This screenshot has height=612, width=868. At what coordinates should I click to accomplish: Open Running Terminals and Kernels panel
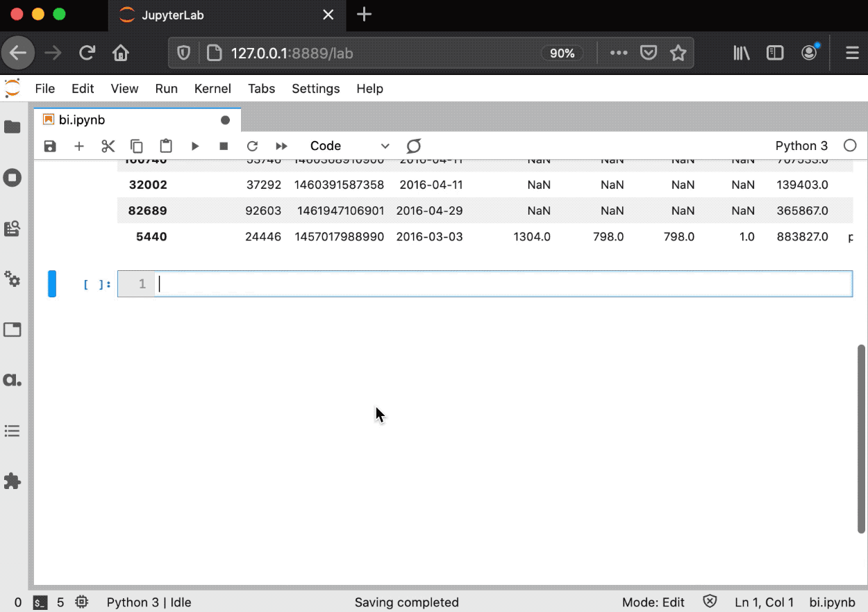click(x=12, y=178)
